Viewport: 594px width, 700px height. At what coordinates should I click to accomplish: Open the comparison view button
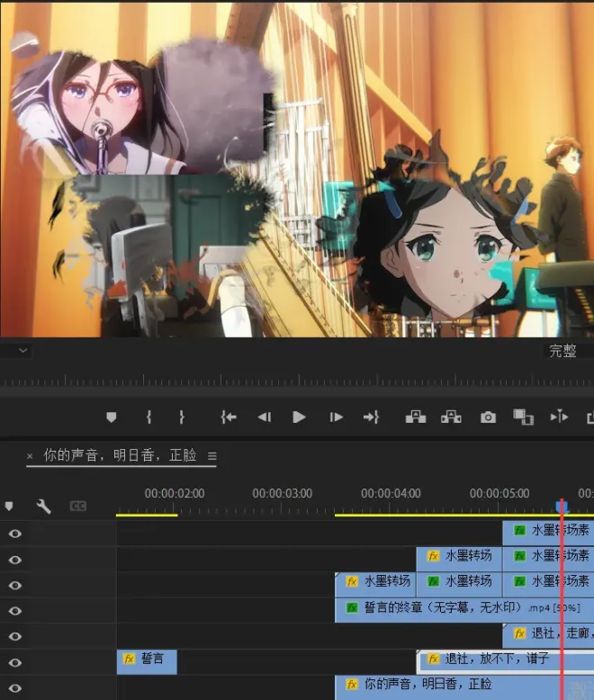[x=523, y=417]
